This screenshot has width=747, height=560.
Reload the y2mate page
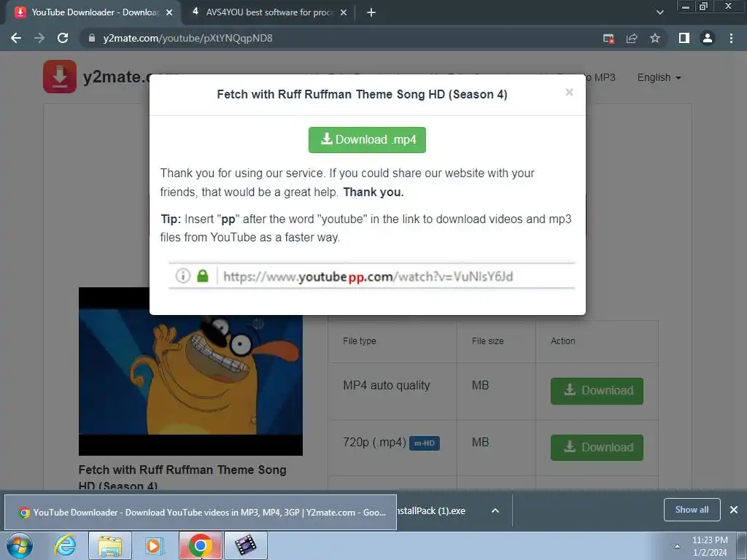click(x=63, y=38)
